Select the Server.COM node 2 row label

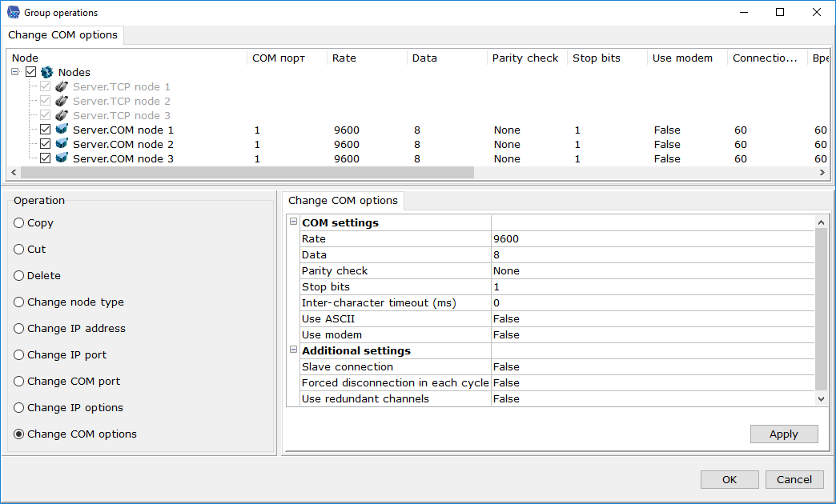pyautogui.click(x=123, y=144)
